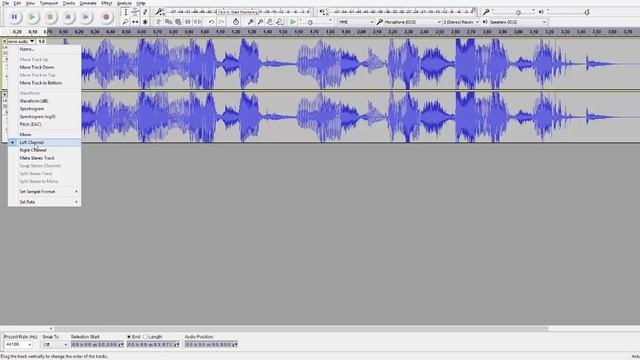Close the first audio track

(4, 41)
